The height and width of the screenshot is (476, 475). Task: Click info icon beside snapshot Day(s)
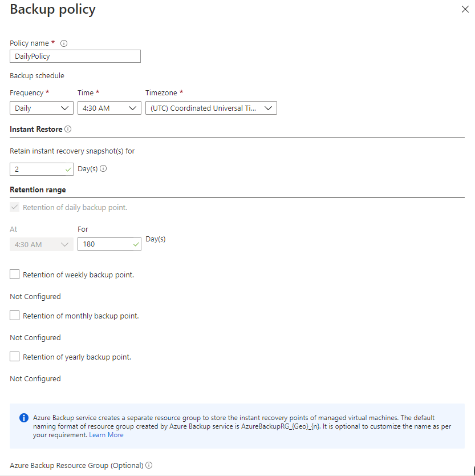103,169
